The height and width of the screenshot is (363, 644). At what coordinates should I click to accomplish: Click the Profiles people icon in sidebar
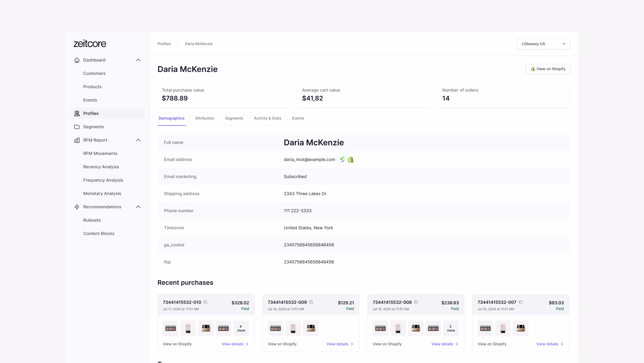coord(77,113)
